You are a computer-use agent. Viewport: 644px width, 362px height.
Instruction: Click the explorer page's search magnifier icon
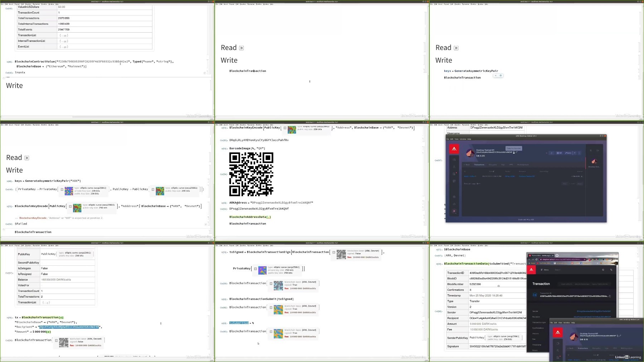click(x=603, y=270)
